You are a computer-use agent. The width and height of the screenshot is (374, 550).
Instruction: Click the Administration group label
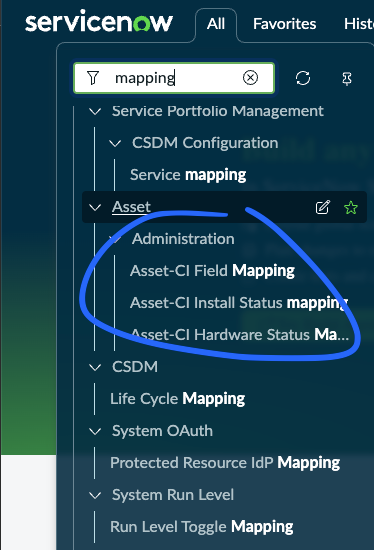pyautogui.click(x=183, y=239)
